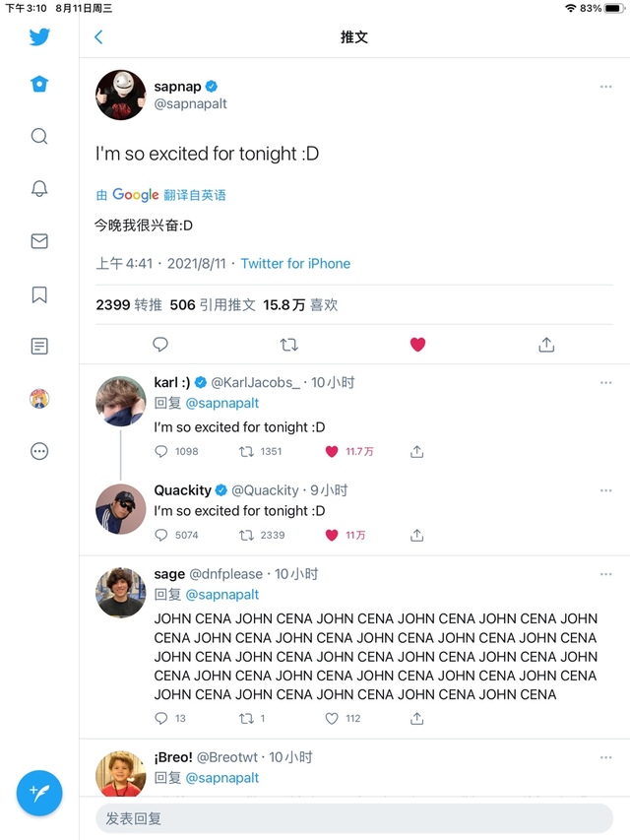Viewport: 630px width, 840px height.
Task: Expand the sidebar more menu
Action: [x=39, y=451]
